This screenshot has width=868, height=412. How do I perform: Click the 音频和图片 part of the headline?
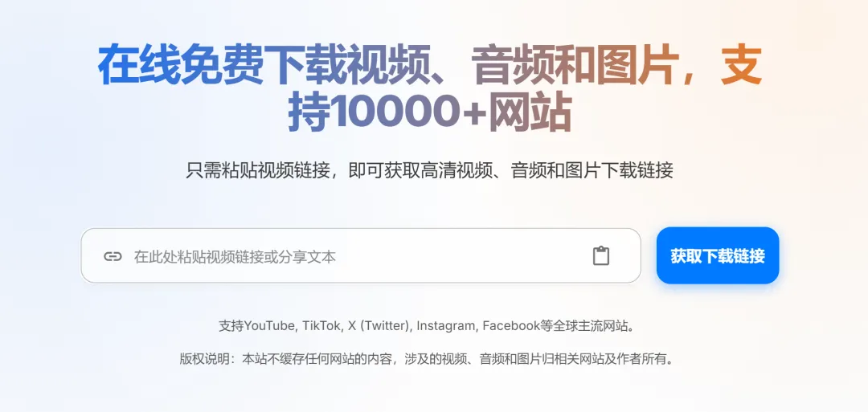coord(576,65)
